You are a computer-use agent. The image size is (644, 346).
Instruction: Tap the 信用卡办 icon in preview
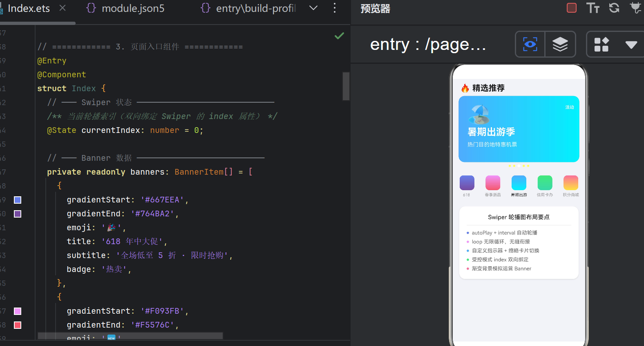545,183
